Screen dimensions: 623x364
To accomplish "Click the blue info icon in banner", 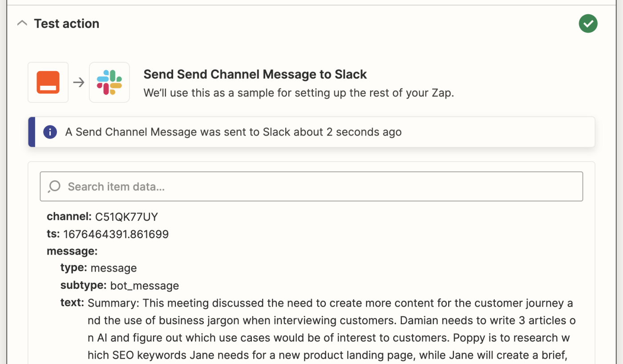I will click(x=50, y=132).
